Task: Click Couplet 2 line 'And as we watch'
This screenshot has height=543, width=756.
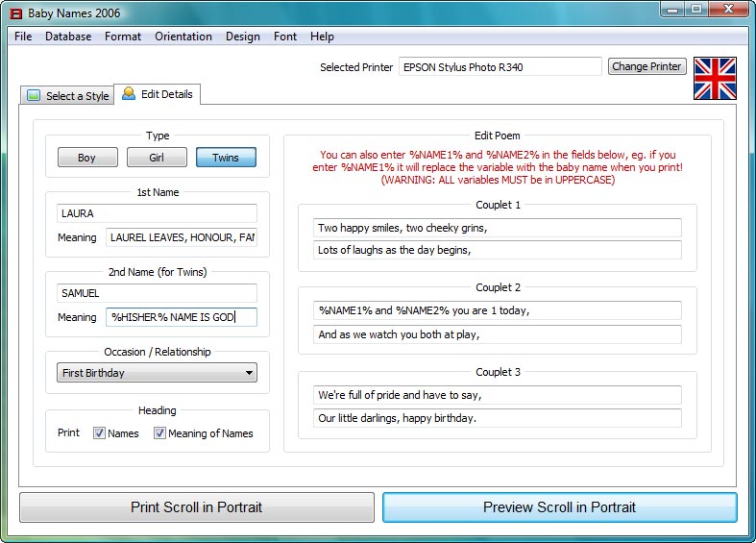Action: 497,334
